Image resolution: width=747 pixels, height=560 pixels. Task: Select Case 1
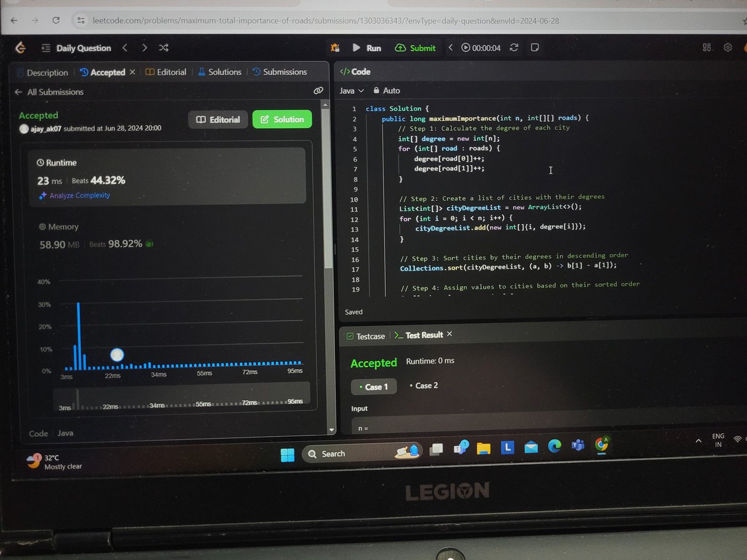[x=373, y=386]
